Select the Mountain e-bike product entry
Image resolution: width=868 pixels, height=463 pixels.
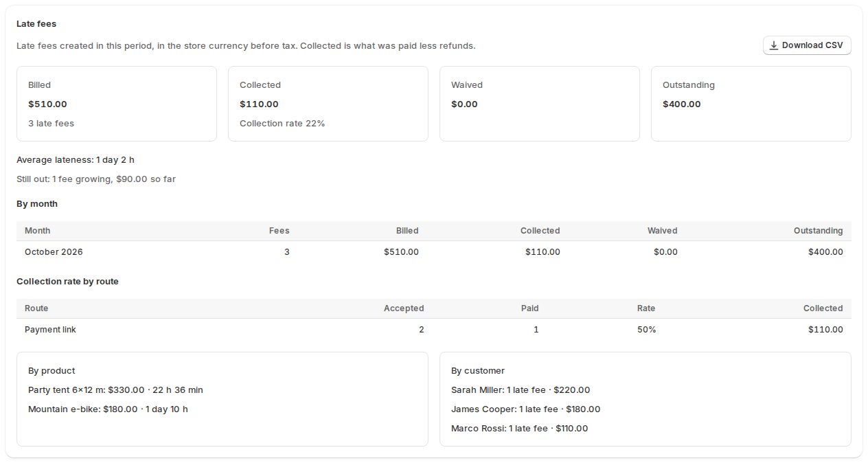click(108, 409)
